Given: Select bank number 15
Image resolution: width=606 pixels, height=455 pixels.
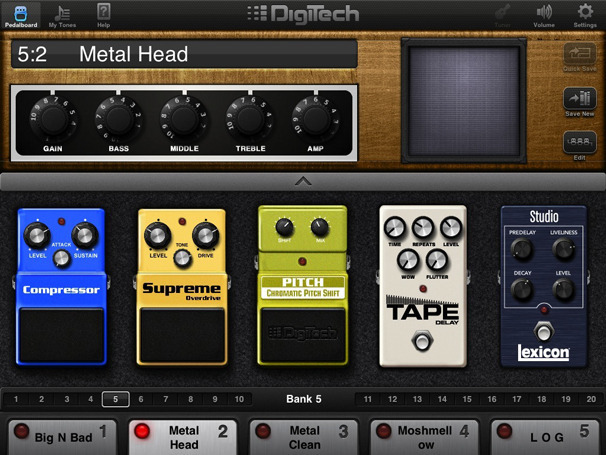Looking at the screenshot, I should 467,399.
